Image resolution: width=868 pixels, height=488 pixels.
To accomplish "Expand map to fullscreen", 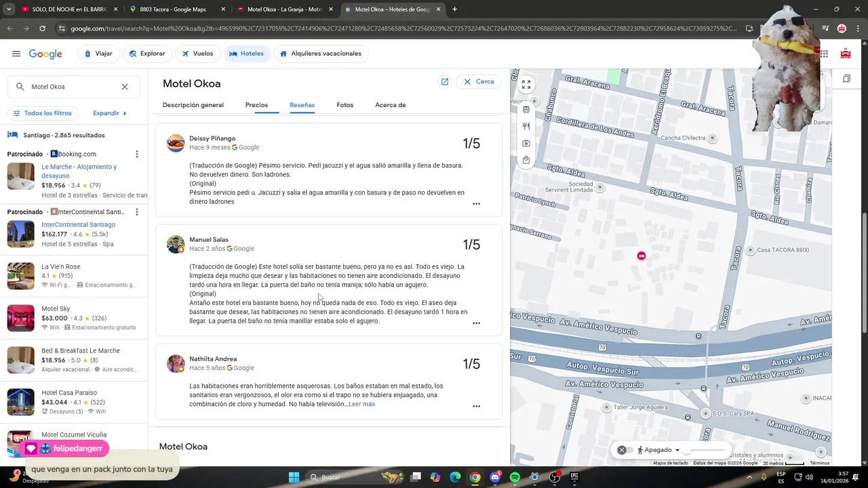I will point(526,85).
